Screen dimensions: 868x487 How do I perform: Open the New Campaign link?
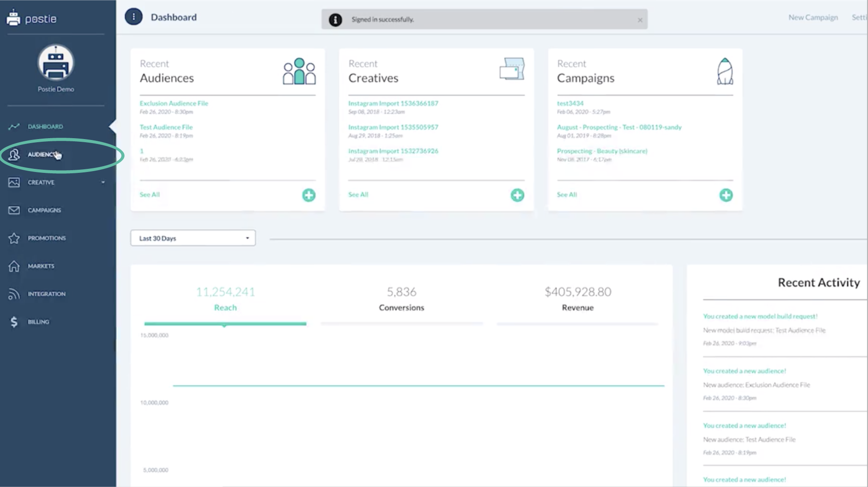813,17
